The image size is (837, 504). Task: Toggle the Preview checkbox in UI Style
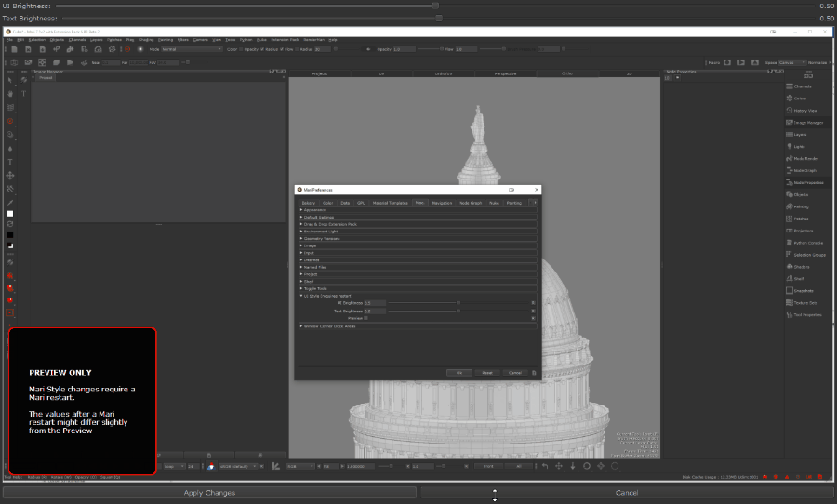[366, 318]
